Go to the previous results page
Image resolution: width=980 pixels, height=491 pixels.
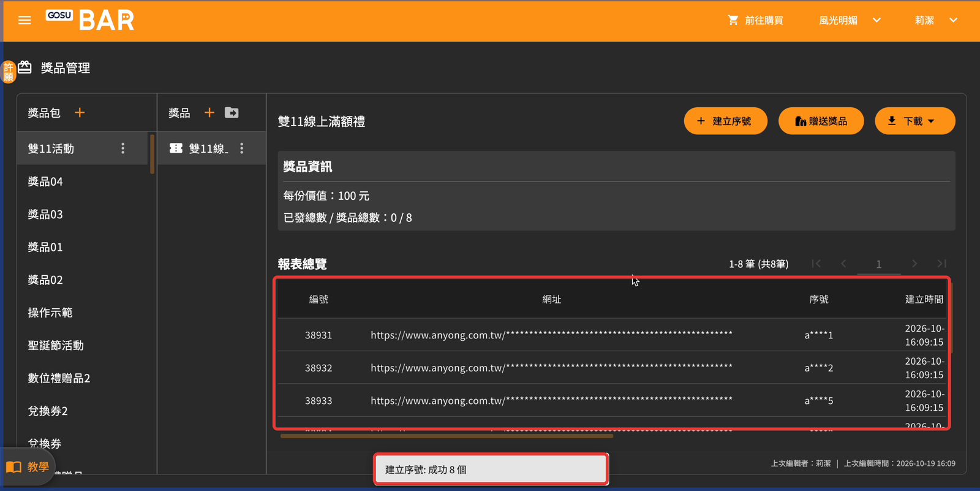[x=843, y=264]
